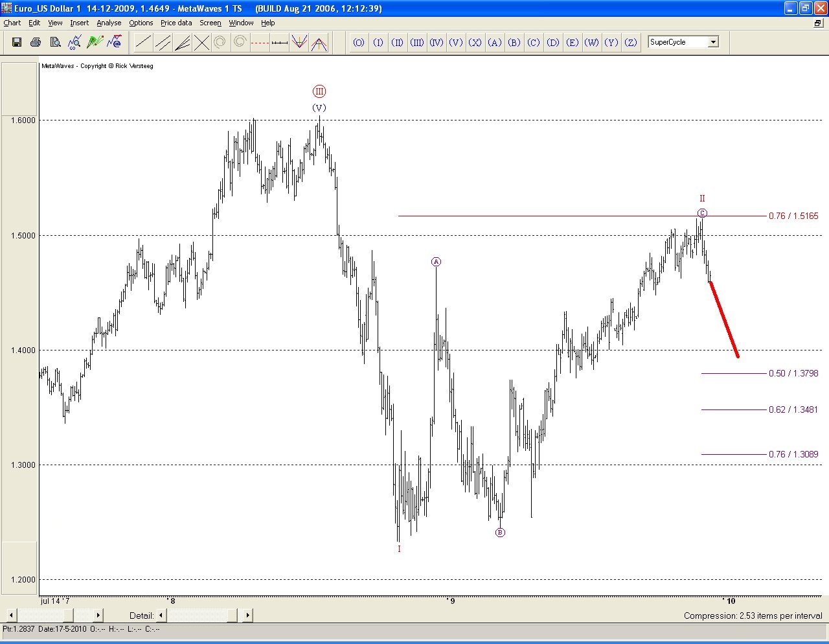Choose the fan lines drawing tool
This screenshot has width=829, height=644.
click(182, 43)
